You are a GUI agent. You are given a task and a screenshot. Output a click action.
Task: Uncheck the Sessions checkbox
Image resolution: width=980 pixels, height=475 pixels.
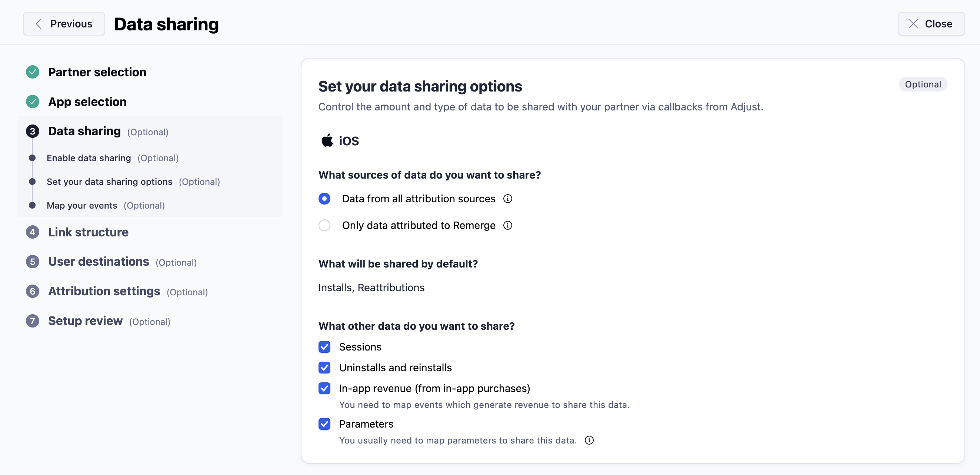(324, 347)
